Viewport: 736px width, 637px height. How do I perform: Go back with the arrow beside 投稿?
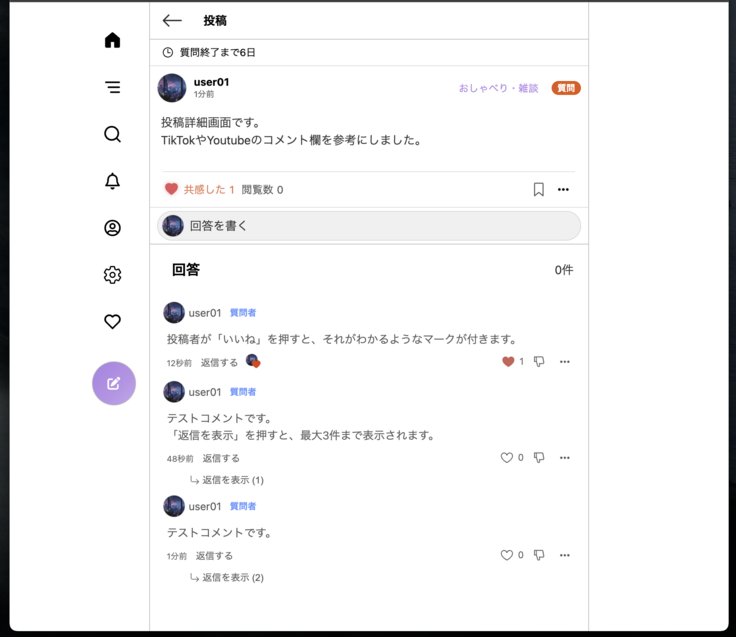172,20
